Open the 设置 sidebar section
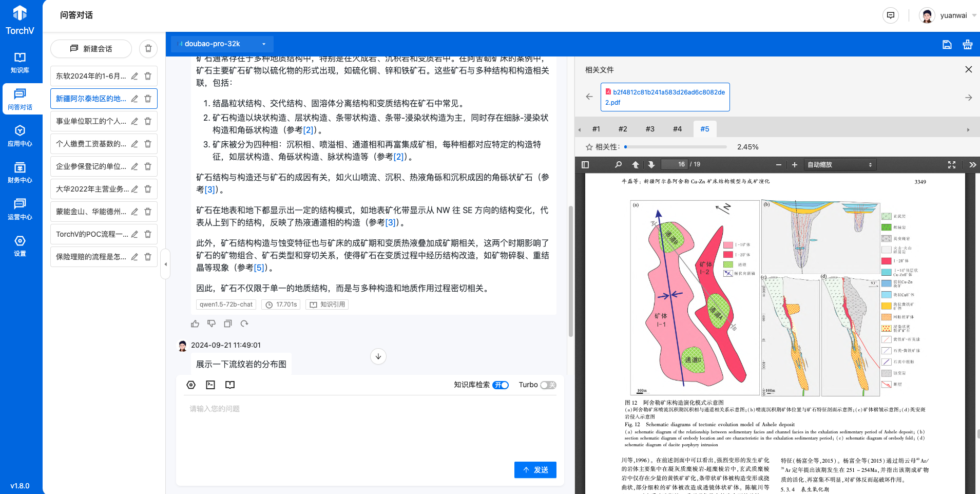Screen dimensions: 980x494 [x=20, y=246]
